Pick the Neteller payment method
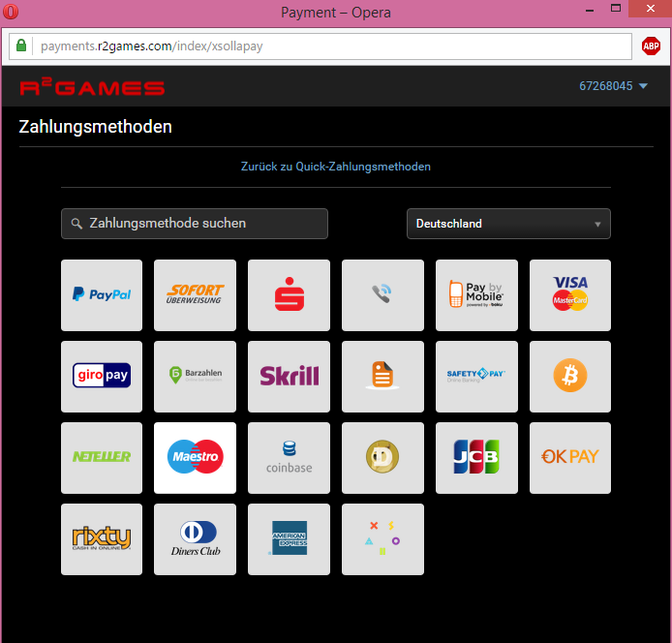Viewport: 672px width, 643px height. [102, 458]
